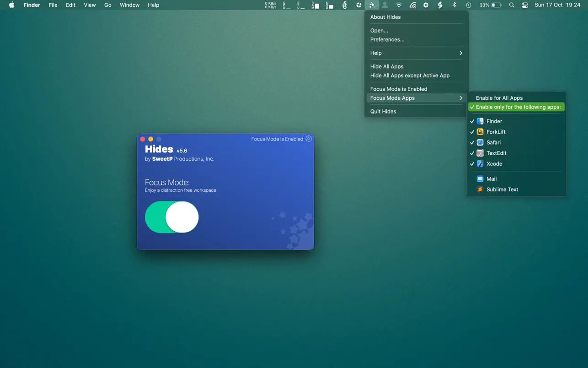Select Enable for All Apps option
Screen dimensions: 588x368
tap(499, 98)
